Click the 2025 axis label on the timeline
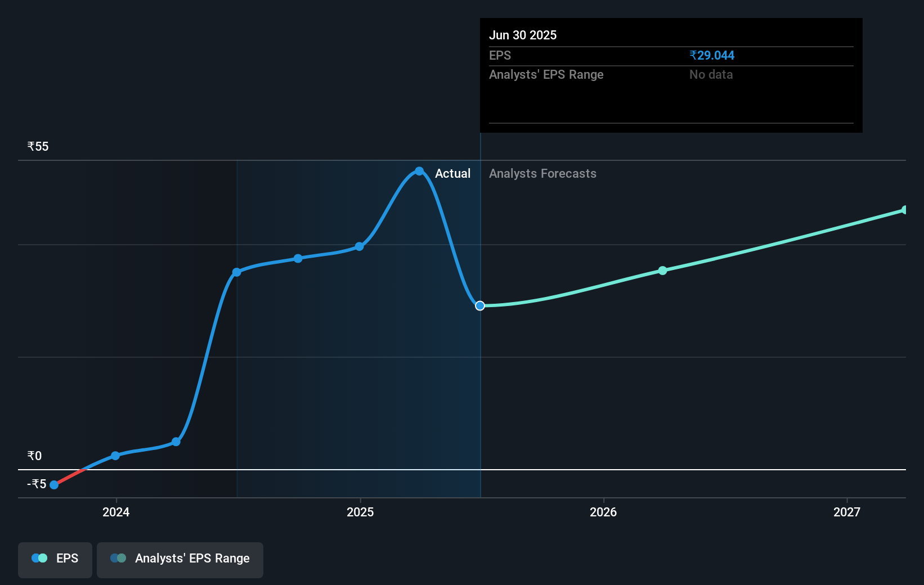924x585 pixels. [x=360, y=512]
